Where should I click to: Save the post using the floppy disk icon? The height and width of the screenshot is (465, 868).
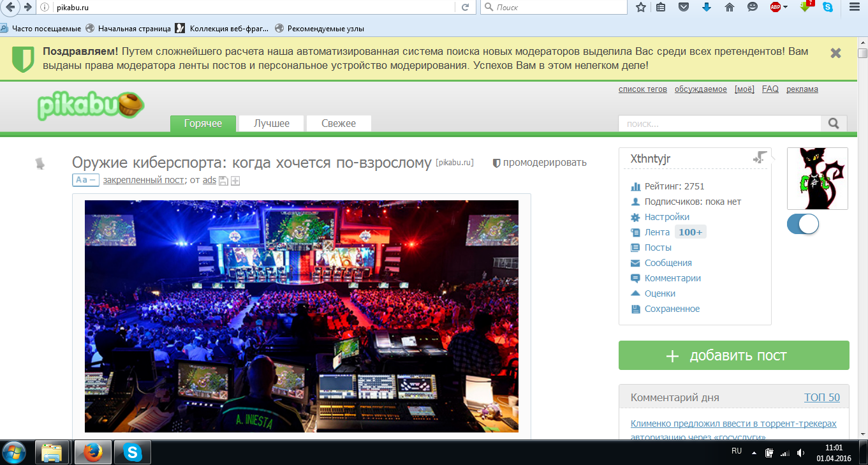223,181
